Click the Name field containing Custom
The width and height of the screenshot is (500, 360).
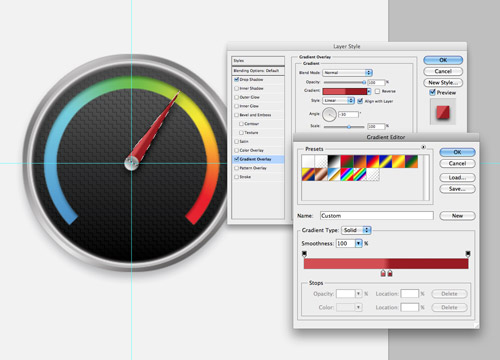pos(377,216)
